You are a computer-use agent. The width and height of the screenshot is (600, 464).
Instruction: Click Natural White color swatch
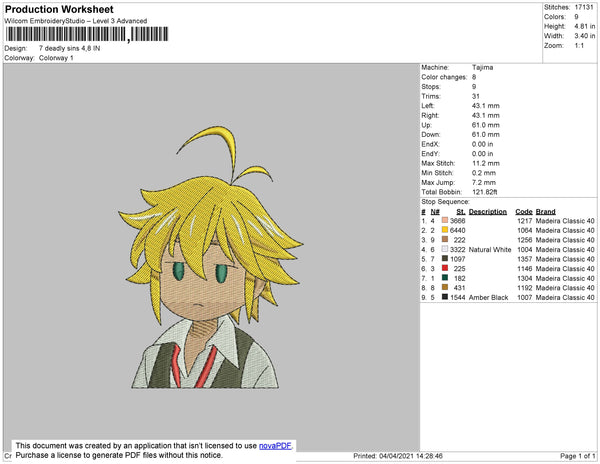pos(445,249)
